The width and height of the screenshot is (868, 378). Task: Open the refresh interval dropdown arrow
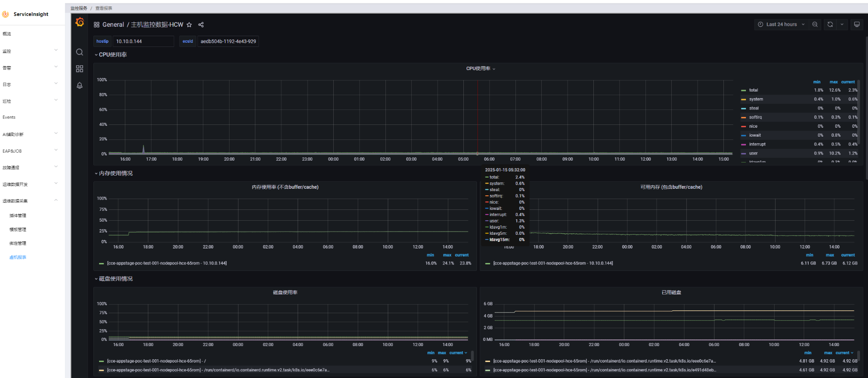point(842,24)
